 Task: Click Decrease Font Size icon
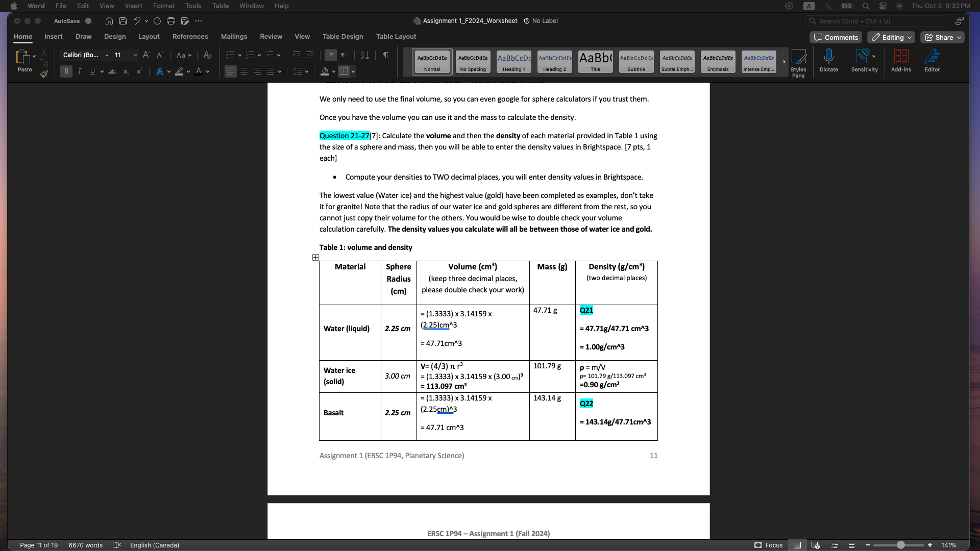click(160, 55)
